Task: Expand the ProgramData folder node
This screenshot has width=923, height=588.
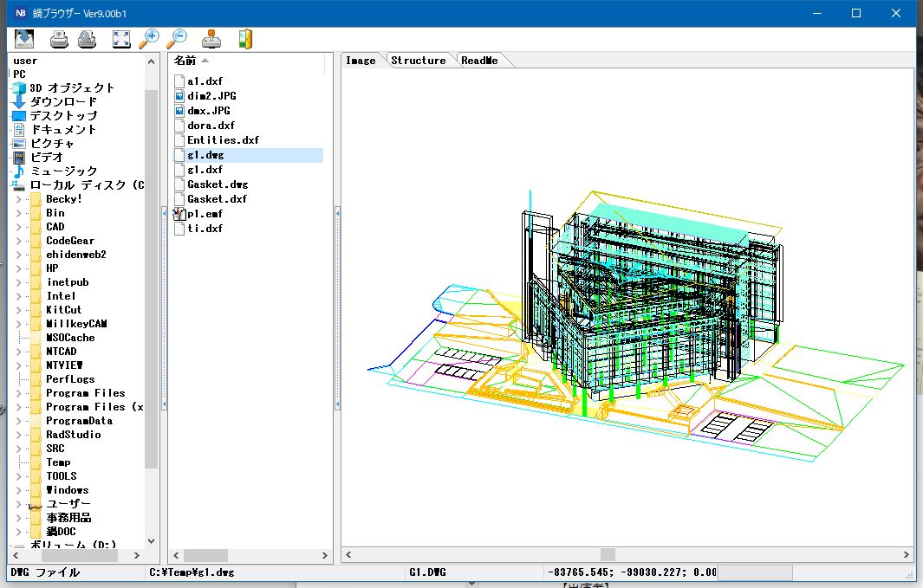Action: click(19, 421)
